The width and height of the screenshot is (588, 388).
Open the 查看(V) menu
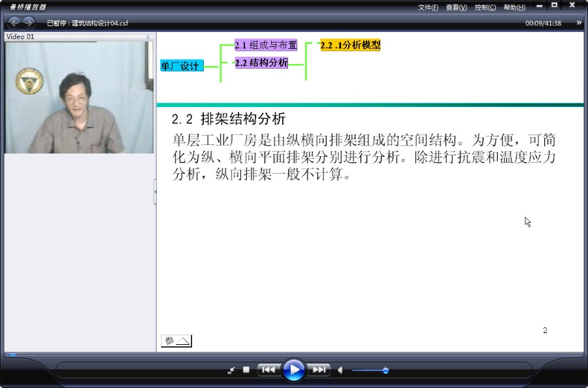(x=457, y=7)
